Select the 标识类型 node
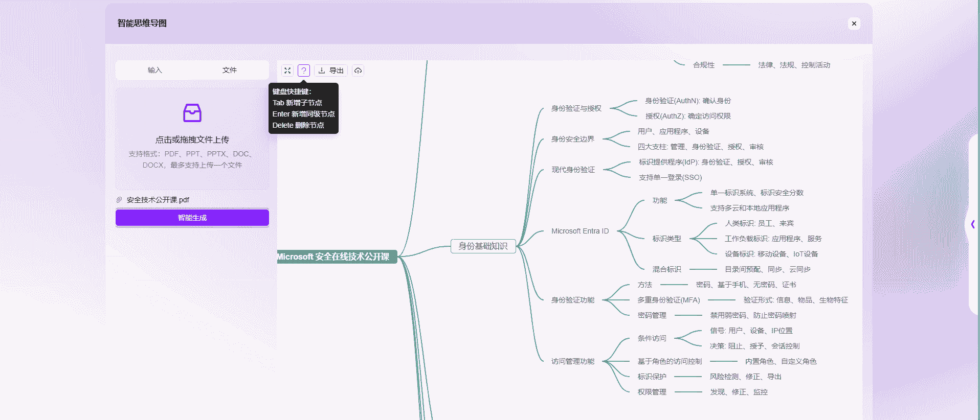Viewport: 980px width, 420px height. [666, 239]
